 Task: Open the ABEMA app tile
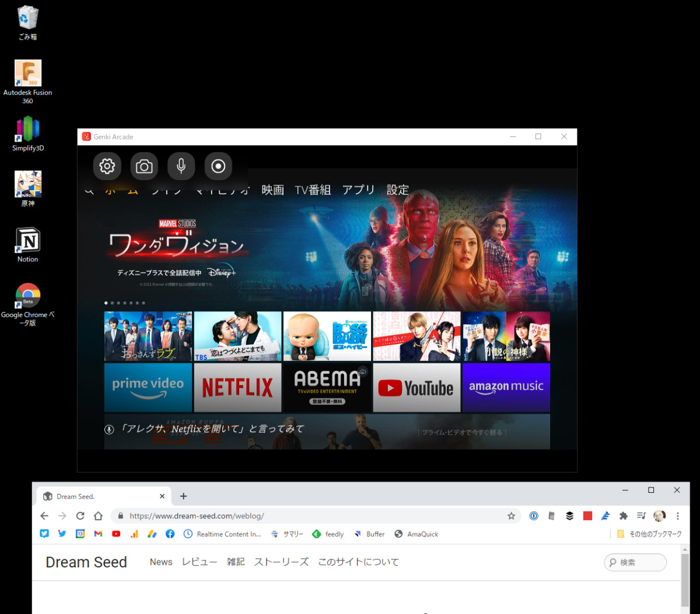coord(327,388)
